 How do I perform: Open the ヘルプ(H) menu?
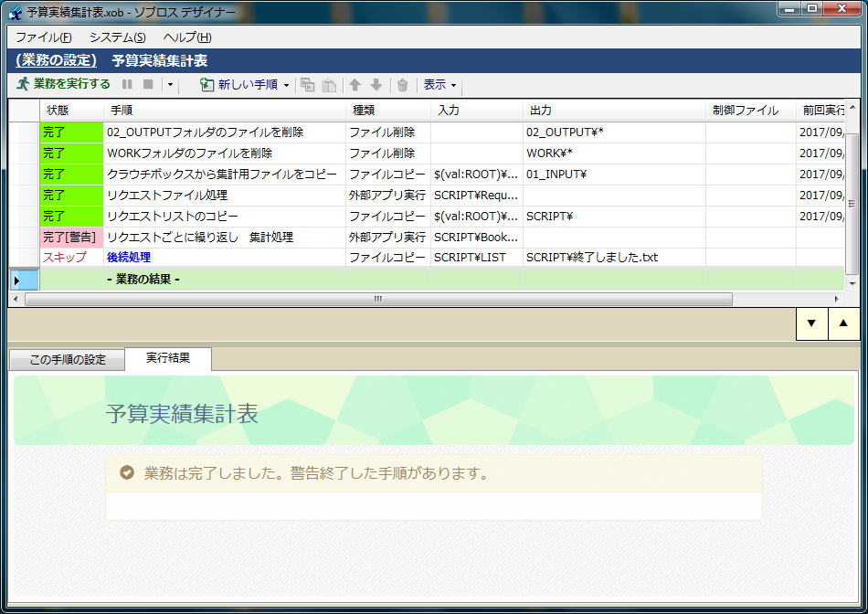point(187,37)
